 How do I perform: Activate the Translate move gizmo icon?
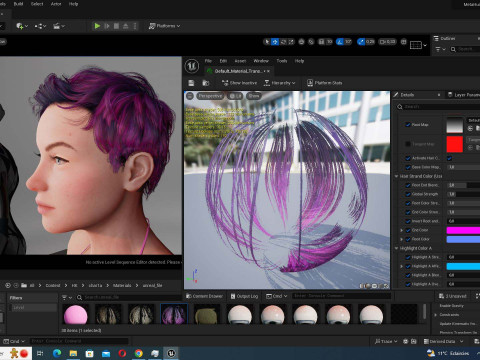275,42
